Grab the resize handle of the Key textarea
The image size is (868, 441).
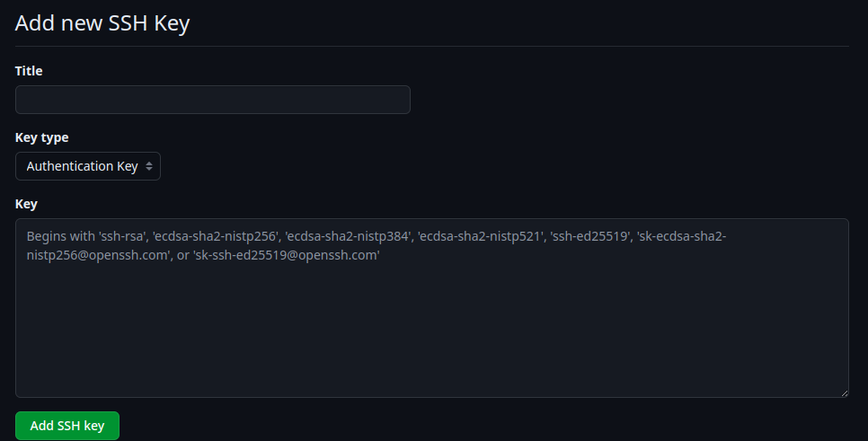[845, 393]
